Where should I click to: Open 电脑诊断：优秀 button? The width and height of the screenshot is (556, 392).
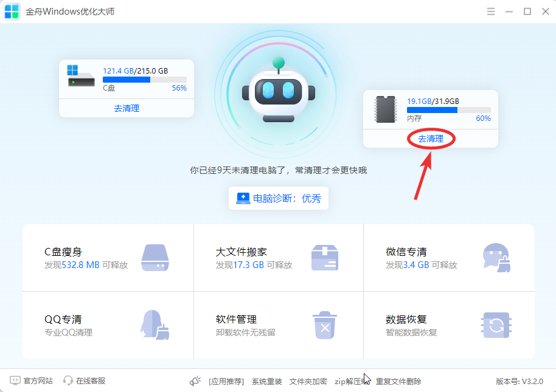pos(279,198)
